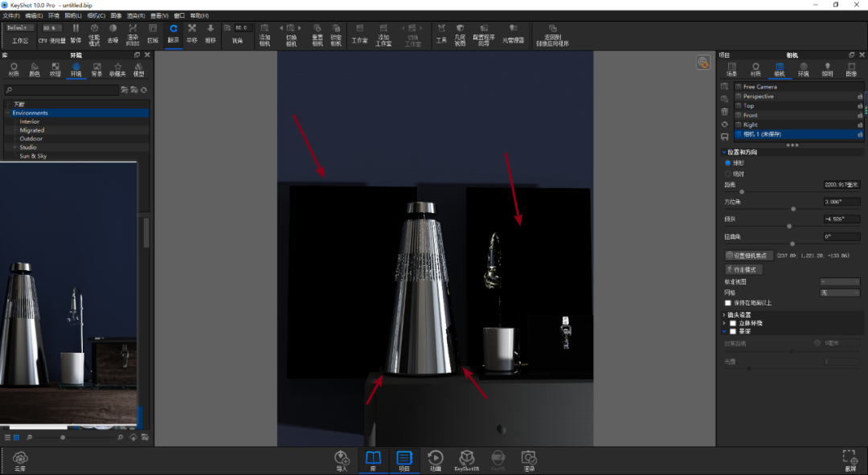Open the Cloud Library icon

(20, 461)
